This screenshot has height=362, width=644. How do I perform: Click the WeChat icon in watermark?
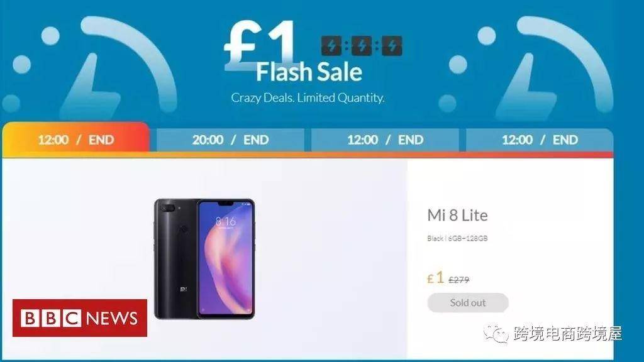tap(496, 333)
